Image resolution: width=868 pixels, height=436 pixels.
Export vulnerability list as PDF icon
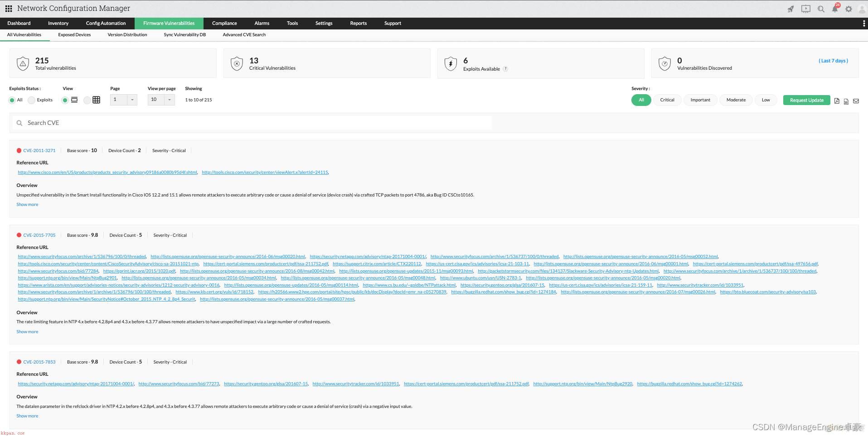coord(837,101)
